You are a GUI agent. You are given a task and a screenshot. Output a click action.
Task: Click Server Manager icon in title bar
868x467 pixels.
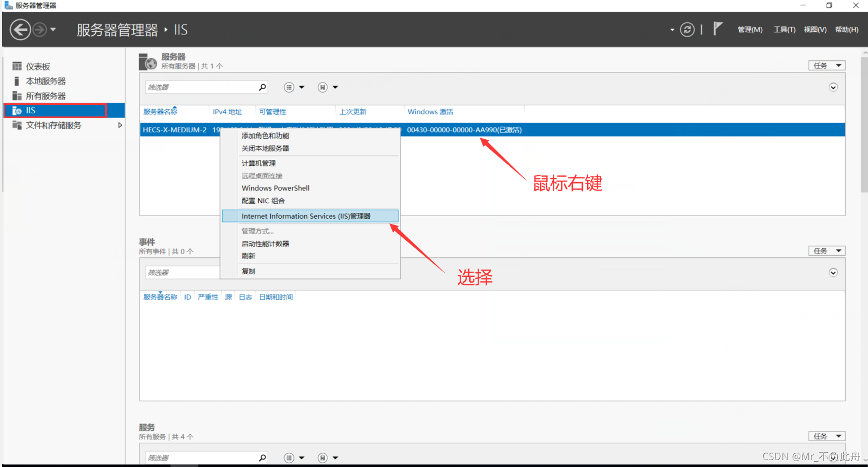(x=8, y=5)
